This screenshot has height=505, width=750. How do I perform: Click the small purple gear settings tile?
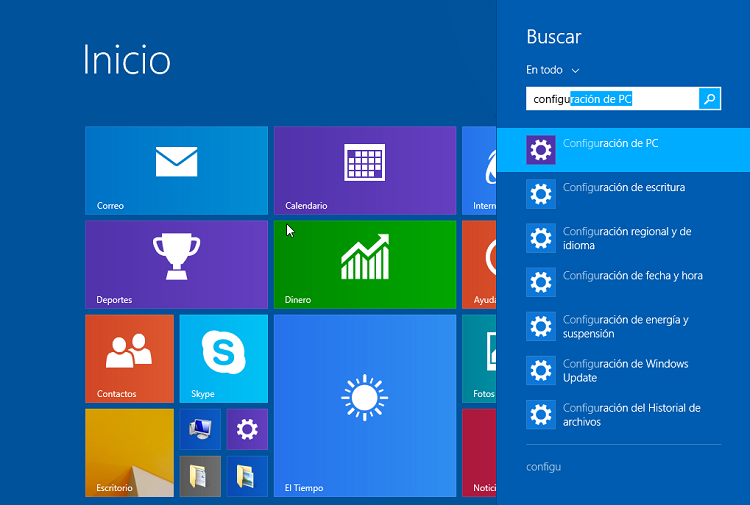pyautogui.click(x=247, y=429)
